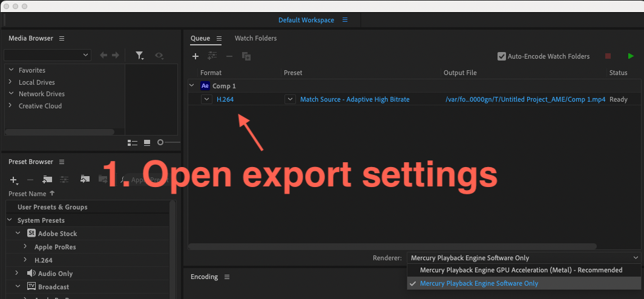Select the Preset Browser panel tab
The image size is (644, 299).
(x=31, y=162)
